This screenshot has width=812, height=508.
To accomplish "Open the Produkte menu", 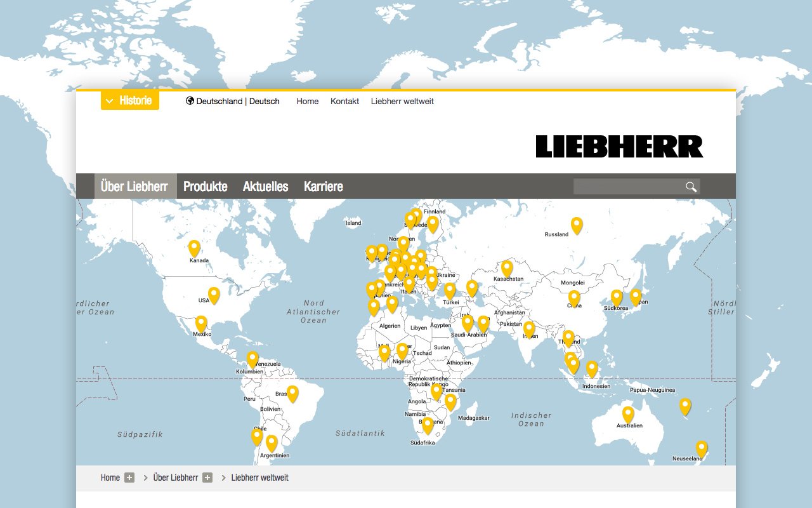I will 206,186.
